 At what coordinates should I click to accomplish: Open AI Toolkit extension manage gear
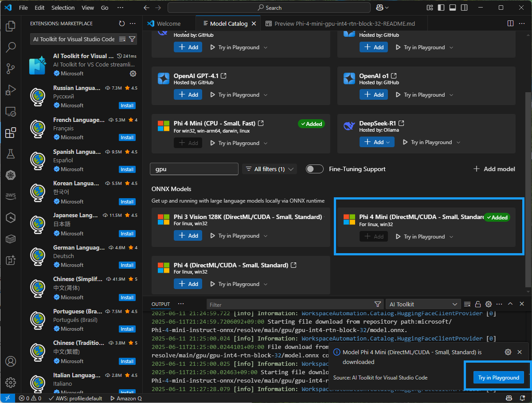pyautogui.click(x=133, y=74)
